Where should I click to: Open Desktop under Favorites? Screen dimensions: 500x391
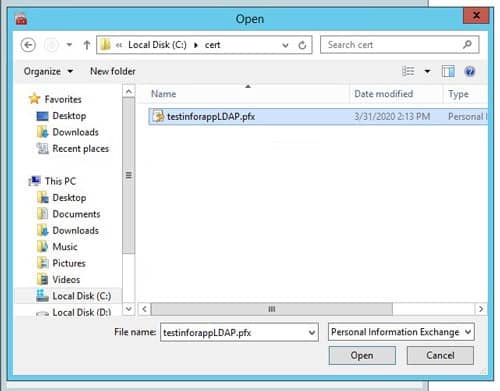click(69, 116)
